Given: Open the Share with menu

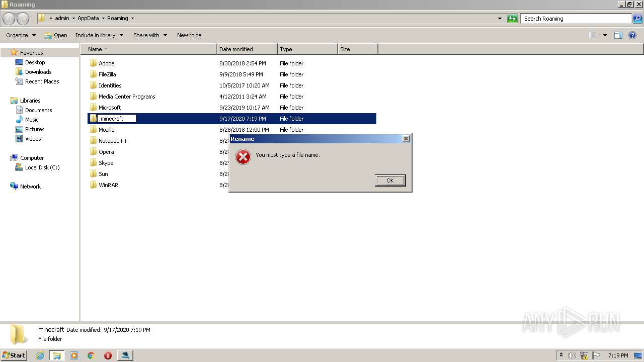Looking at the screenshot, I should 150,35.
